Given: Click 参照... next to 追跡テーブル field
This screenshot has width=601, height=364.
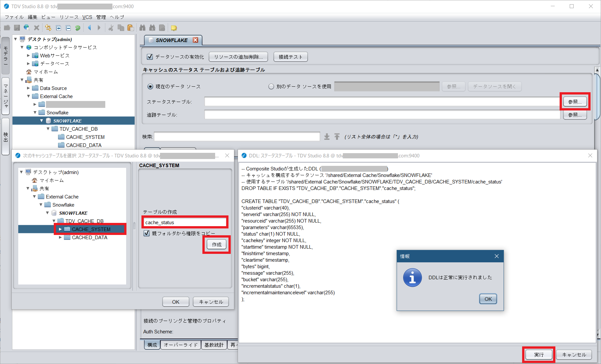Looking at the screenshot, I should [x=575, y=115].
